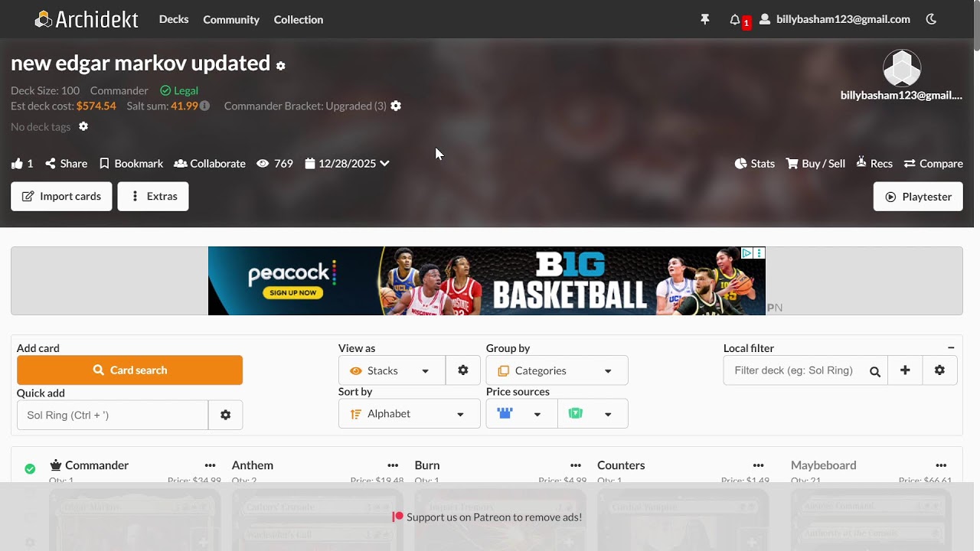Open Commander Bracket settings gear
This screenshot has width=980, height=551.
396,106
